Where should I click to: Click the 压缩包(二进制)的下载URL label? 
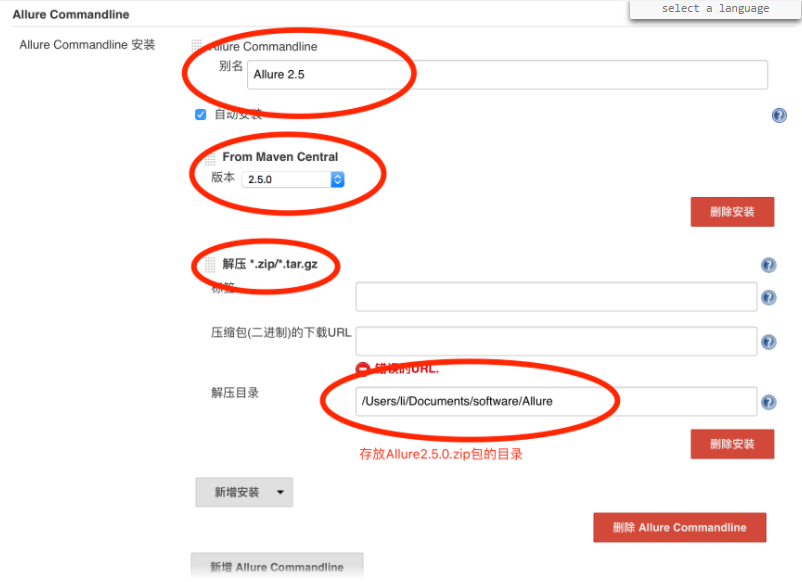click(281, 333)
